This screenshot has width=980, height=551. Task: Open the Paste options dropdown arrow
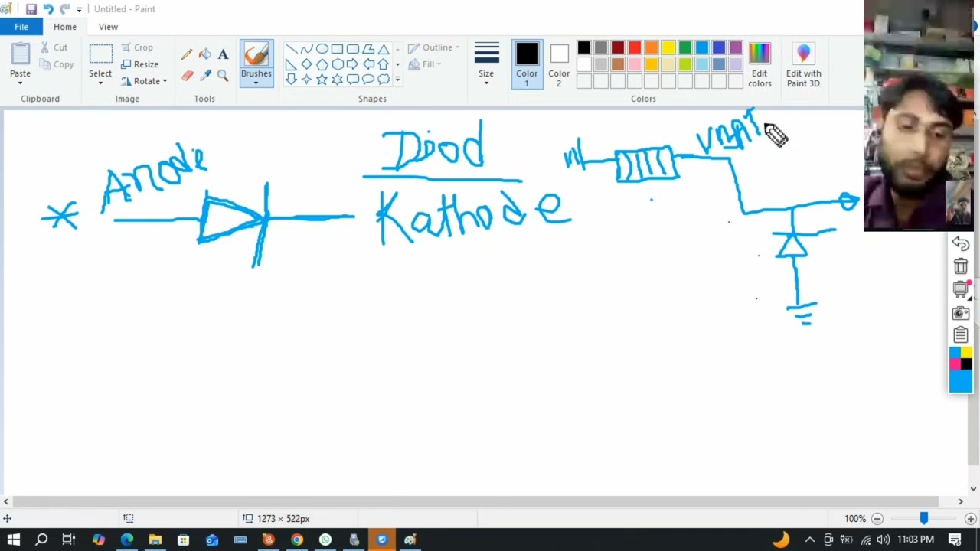[x=20, y=83]
